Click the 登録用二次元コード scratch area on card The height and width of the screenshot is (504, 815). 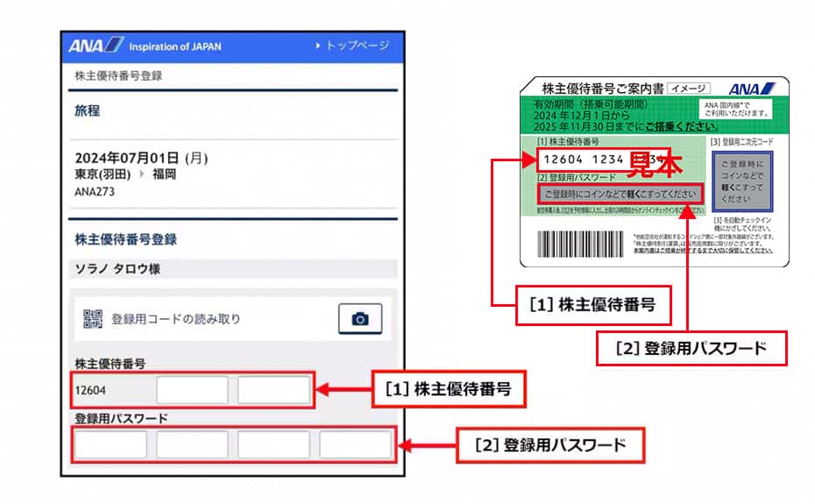pos(742,181)
